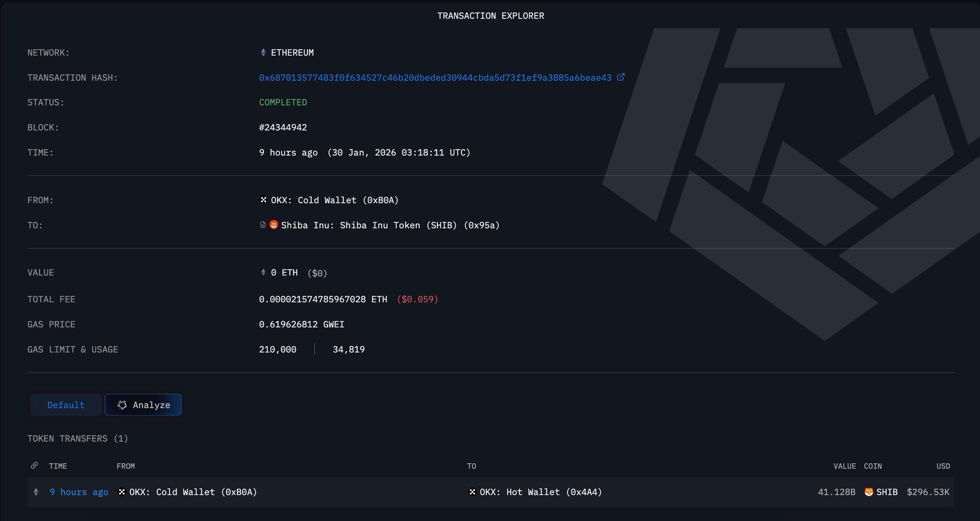980x521 pixels.
Task: Click the contract document icon in TO field
Action: coord(263,225)
